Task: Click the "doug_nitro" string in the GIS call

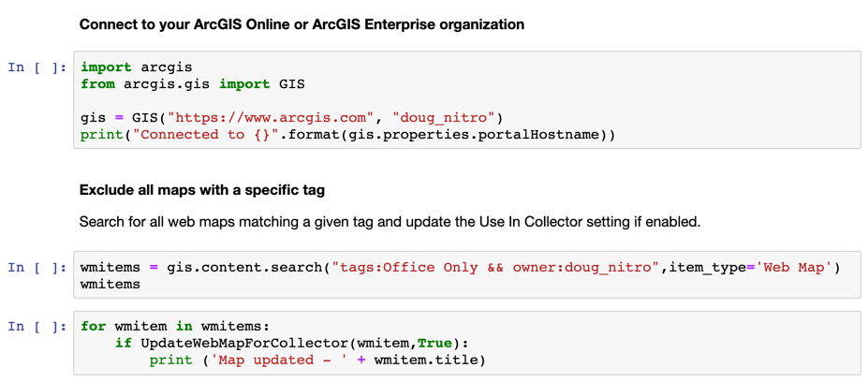Action: coord(444,118)
